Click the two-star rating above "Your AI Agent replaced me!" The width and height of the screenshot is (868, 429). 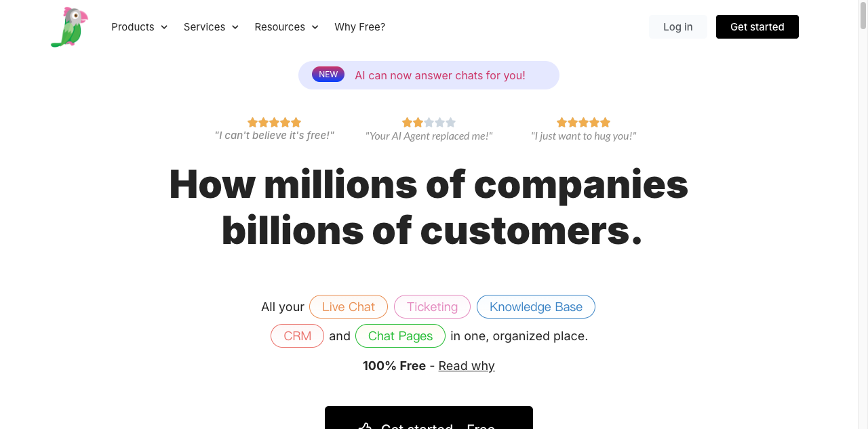[x=429, y=123]
